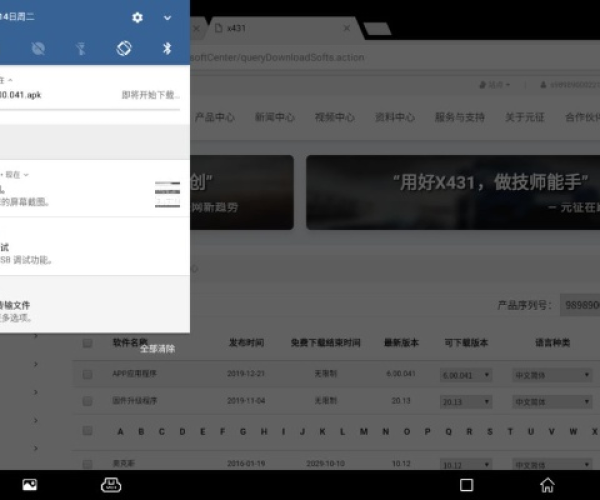Click the 2019-11-04 release date cell

coord(246,401)
